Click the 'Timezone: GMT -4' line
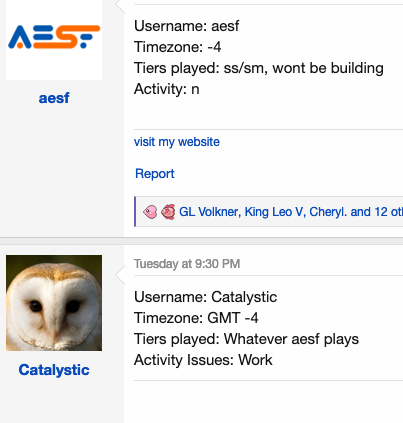Screen dimensions: 403x423 coord(196,318)
